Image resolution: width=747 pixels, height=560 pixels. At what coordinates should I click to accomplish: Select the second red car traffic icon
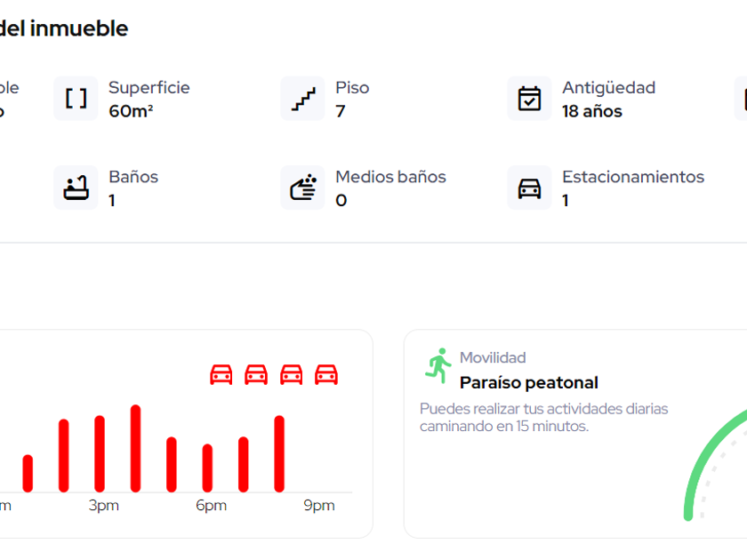(256, 374)
